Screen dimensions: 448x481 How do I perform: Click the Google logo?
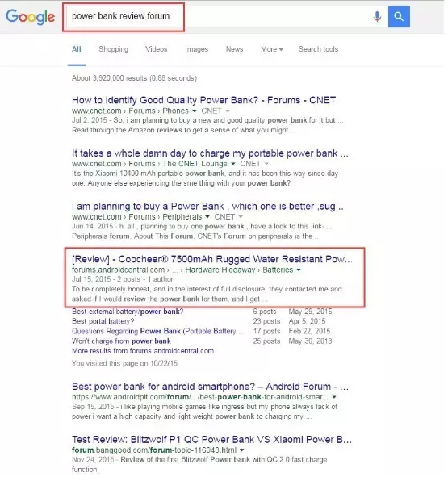pos(30,17)
